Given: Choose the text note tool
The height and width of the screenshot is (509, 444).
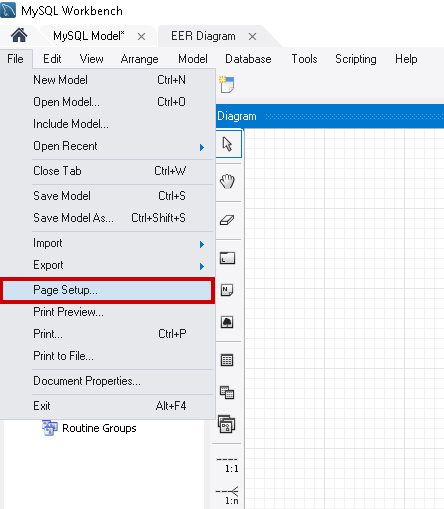Looking at the screenshot, I should point(227,290).
